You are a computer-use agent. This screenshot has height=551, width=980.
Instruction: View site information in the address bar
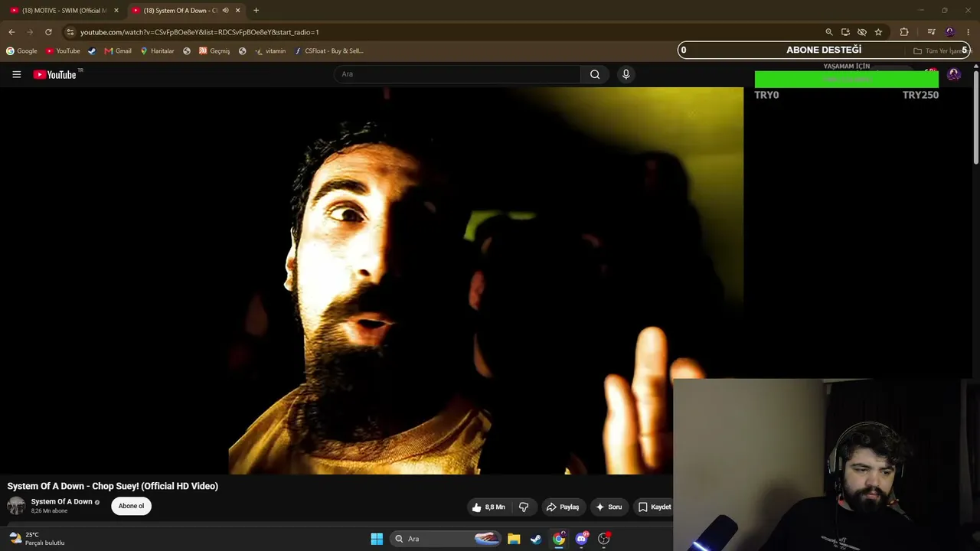(x=70, y=32)
